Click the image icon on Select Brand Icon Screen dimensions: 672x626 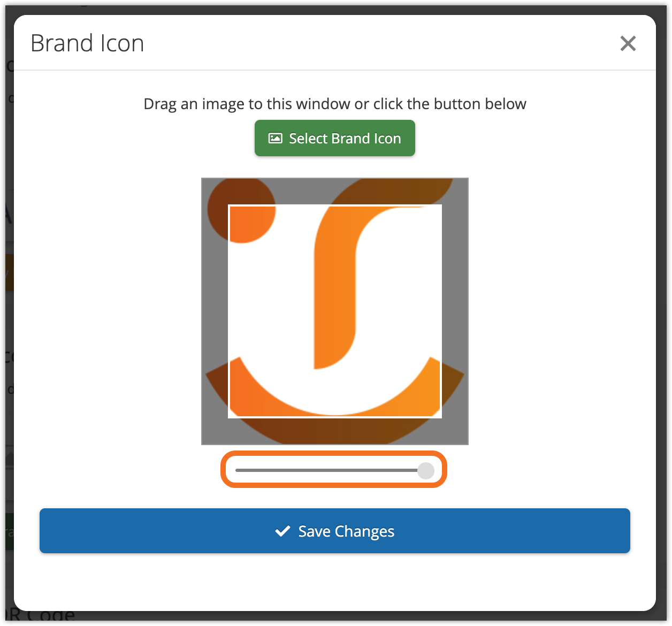click(275, 139)
